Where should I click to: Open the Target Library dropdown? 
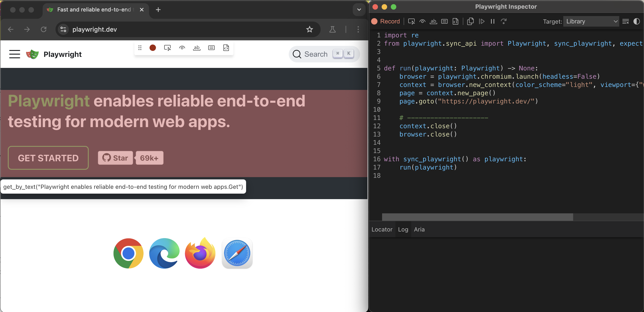click(591, 22)
